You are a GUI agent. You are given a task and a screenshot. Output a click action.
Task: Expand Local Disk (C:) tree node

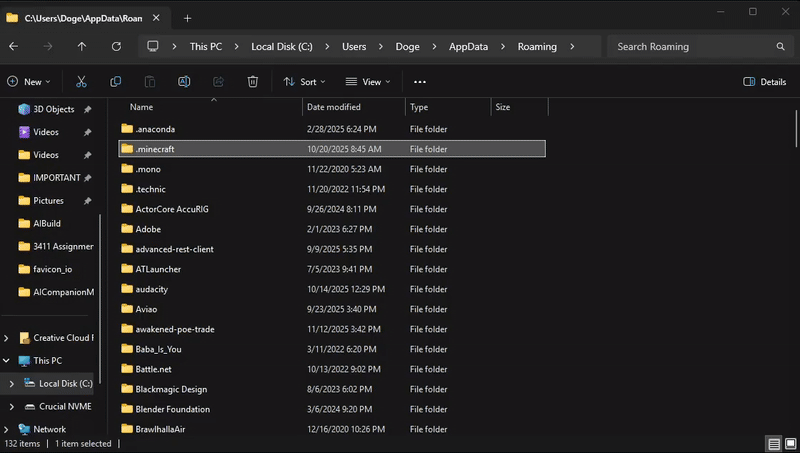click(x=12, y=384)
